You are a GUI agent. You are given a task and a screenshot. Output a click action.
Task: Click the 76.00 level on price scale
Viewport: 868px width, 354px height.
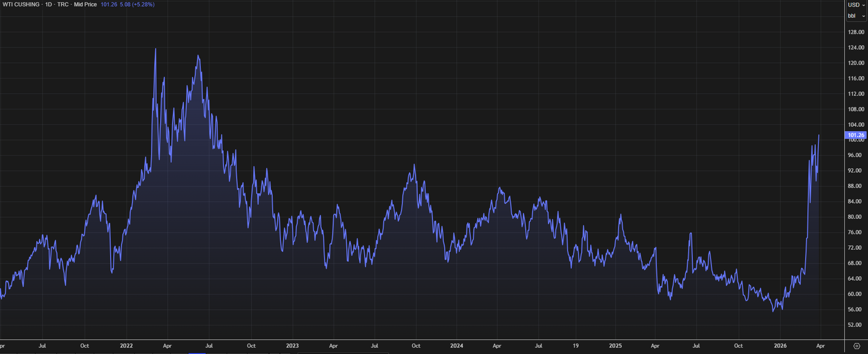[x=854, y=232]
